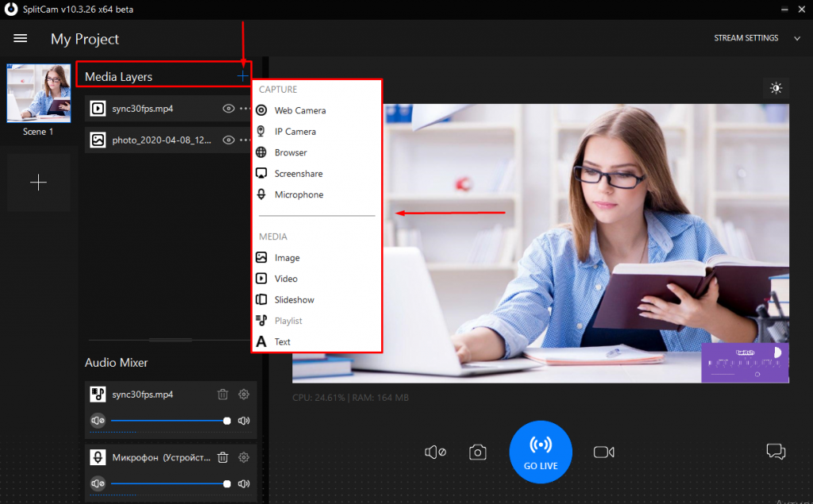Screen dimensions: 813x504
Task: Open more options for sync30fps.mp4 layer
Action: (245, 109)
